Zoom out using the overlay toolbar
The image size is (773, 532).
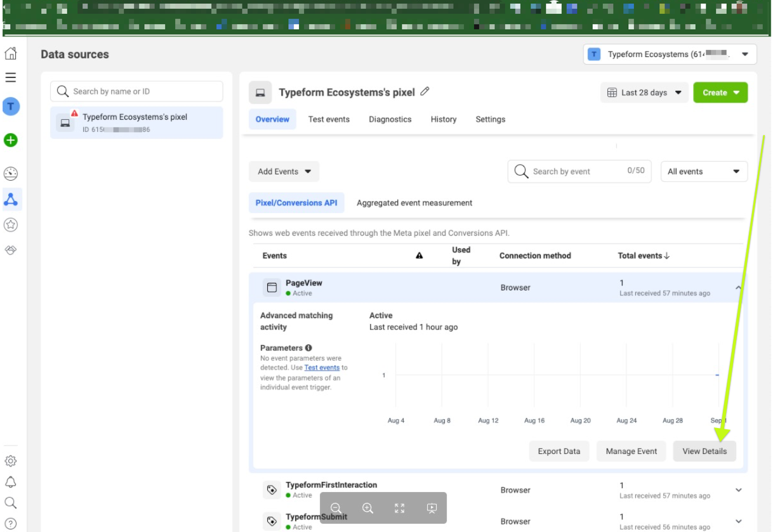[x=336, y=508]
